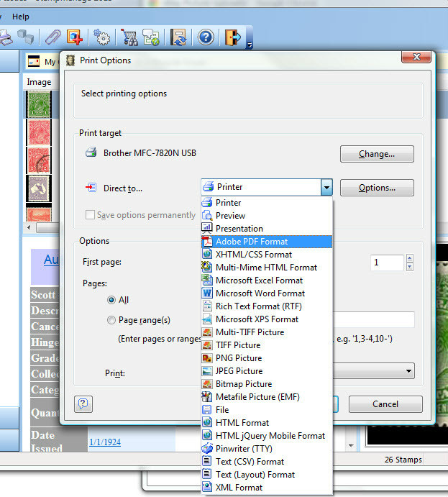Choose HTML Format option
The width and height of the screenshot is (448, 497).
267,423
